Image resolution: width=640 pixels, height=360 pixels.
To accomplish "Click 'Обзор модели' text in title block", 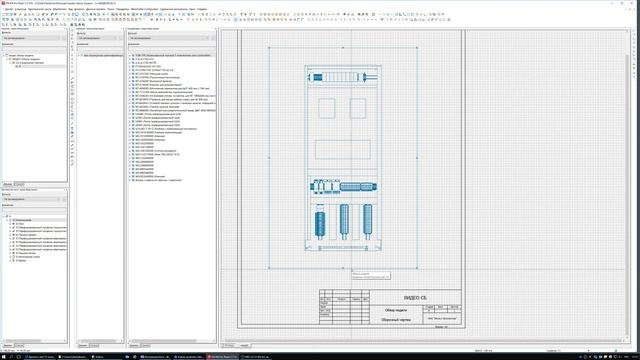I will coord(396,310).
